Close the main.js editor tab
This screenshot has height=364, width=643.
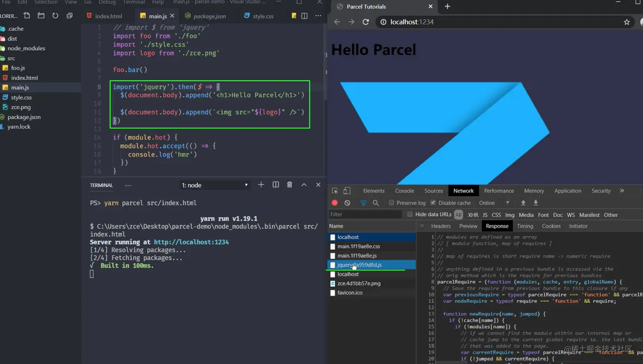172,16
